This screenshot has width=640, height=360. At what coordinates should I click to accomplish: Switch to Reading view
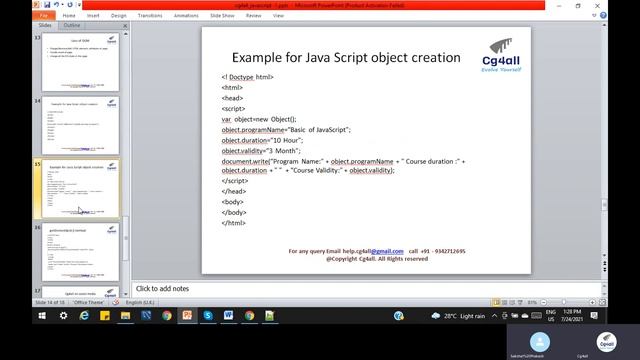pos(512,302)
